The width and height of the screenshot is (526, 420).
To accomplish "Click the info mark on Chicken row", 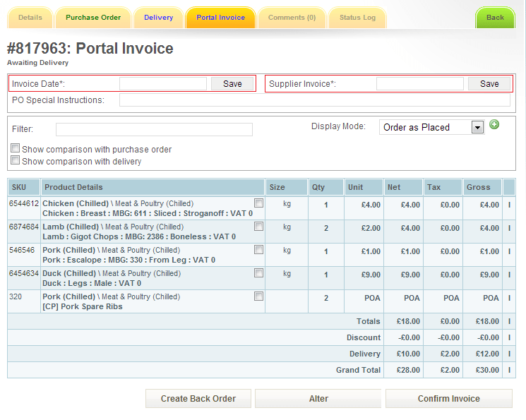I will coord(509,205).
